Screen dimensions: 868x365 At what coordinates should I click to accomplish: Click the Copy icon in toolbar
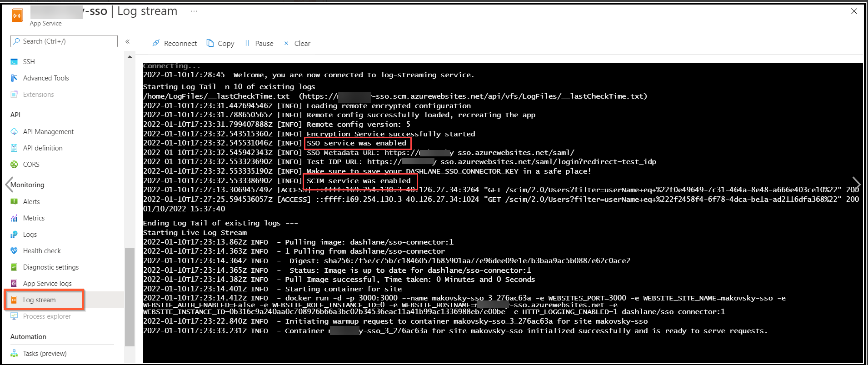210,43
